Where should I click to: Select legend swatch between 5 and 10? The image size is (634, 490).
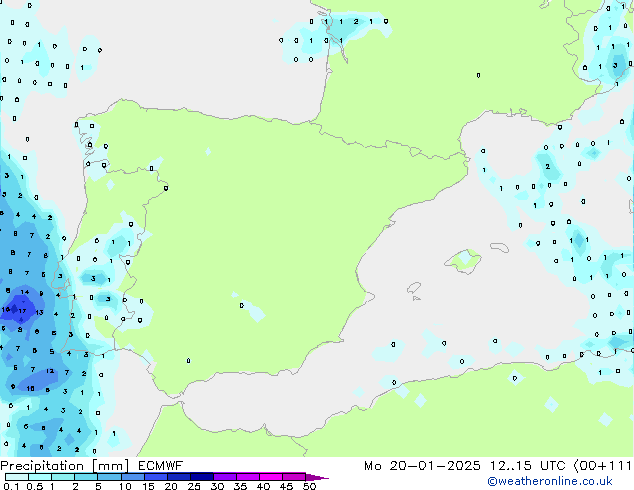point(110,477)
